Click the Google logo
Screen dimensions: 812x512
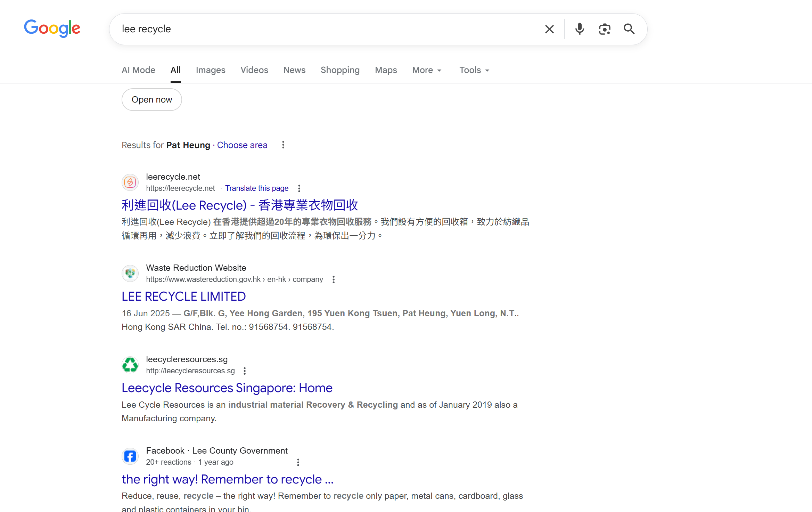click(52, 29)
